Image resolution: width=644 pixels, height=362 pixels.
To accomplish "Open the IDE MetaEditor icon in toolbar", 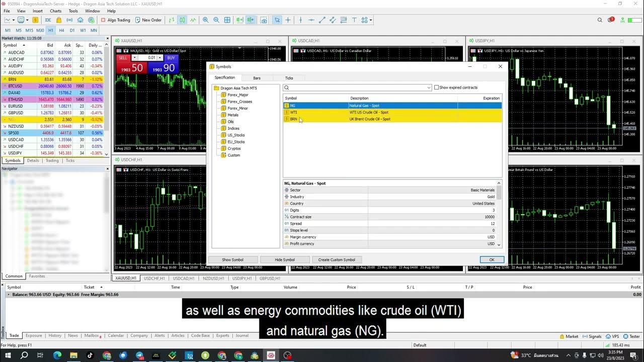I will click(48, 20).
